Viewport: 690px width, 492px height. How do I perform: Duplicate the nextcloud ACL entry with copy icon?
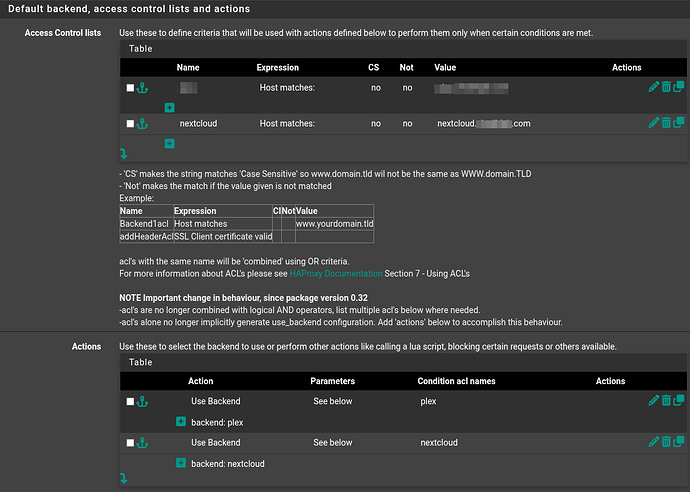click(x=679, y=123)
